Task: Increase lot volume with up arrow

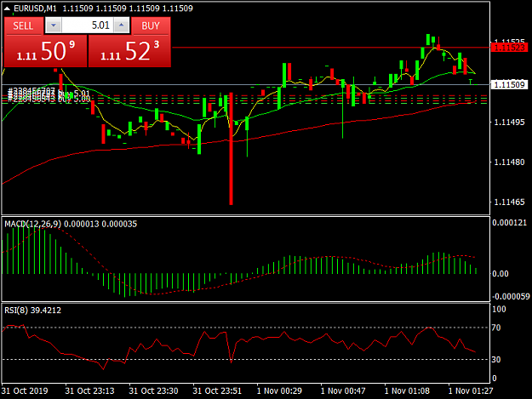Action: tap(122, 26)
